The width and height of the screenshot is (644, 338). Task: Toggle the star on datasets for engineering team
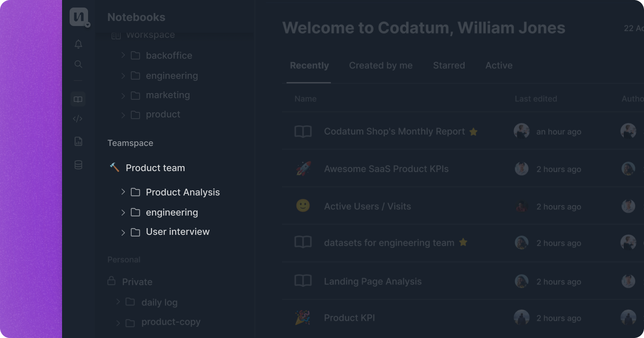tap(463, 242)
